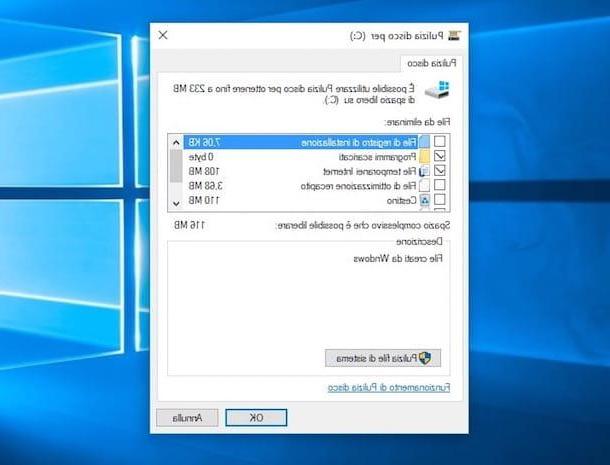
Task: Click the 3,68 MB size value
Action: click(205, 186)
